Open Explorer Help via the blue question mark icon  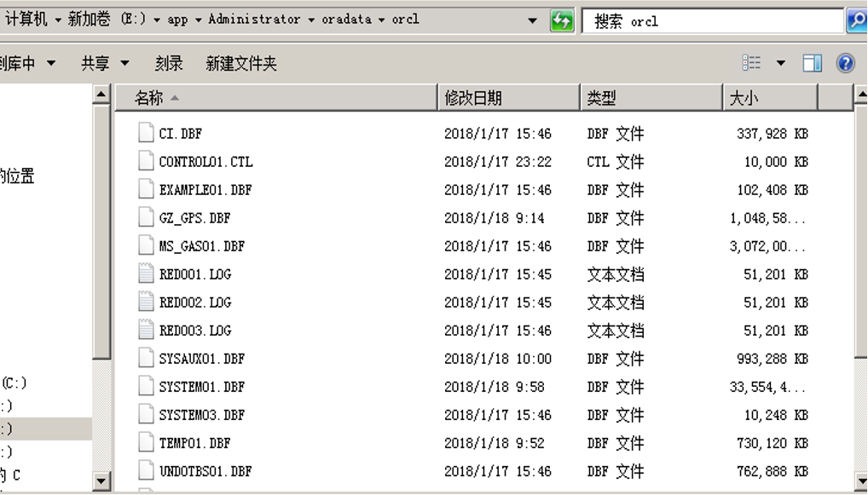844,62
